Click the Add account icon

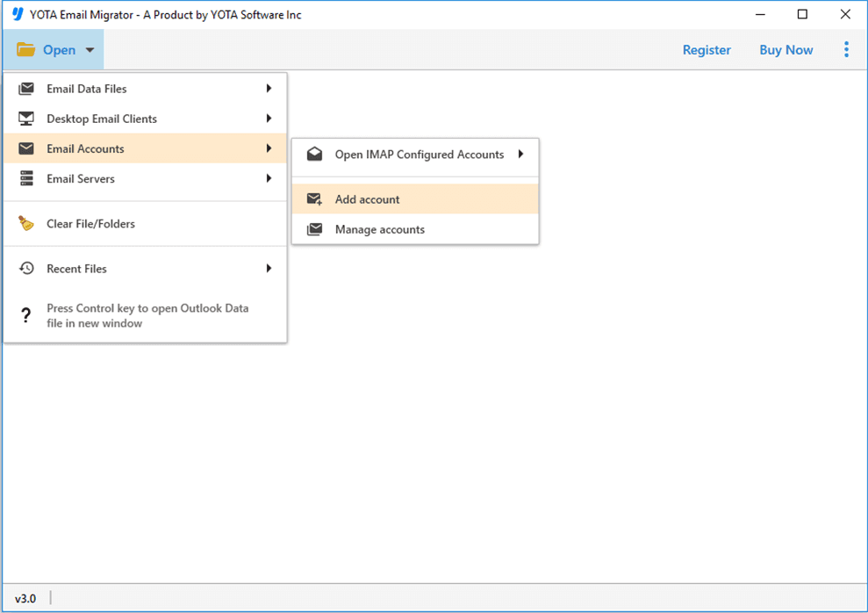(314, 198)
